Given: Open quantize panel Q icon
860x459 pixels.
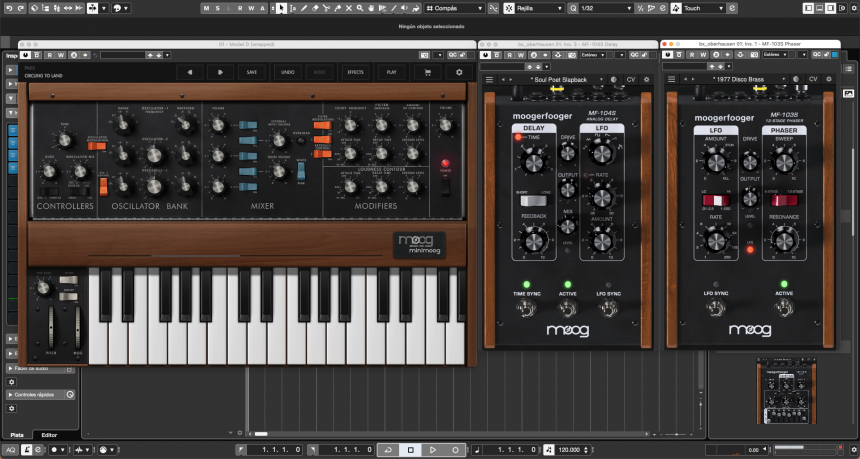Looking at the screenshot, I should click(573, 8).
